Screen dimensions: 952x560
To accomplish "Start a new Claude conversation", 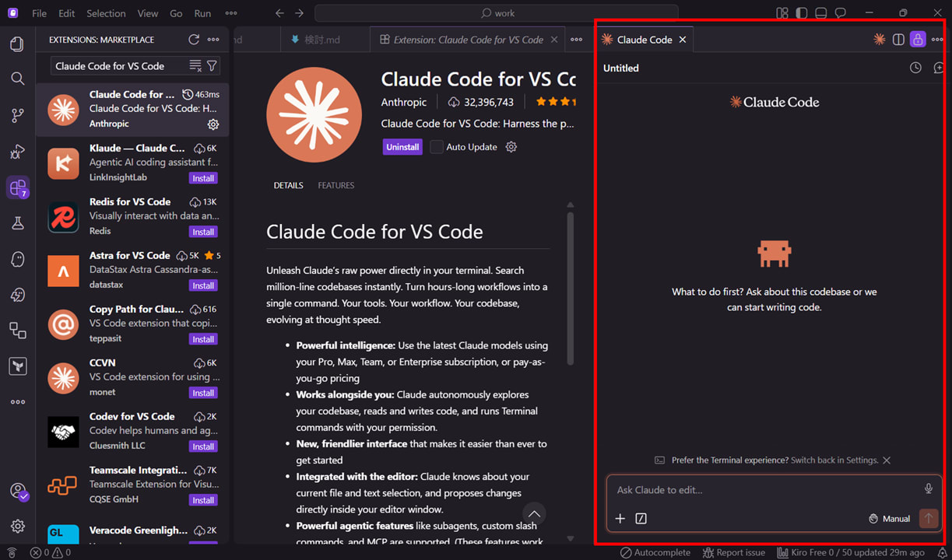I will click(x=938, y=68).
